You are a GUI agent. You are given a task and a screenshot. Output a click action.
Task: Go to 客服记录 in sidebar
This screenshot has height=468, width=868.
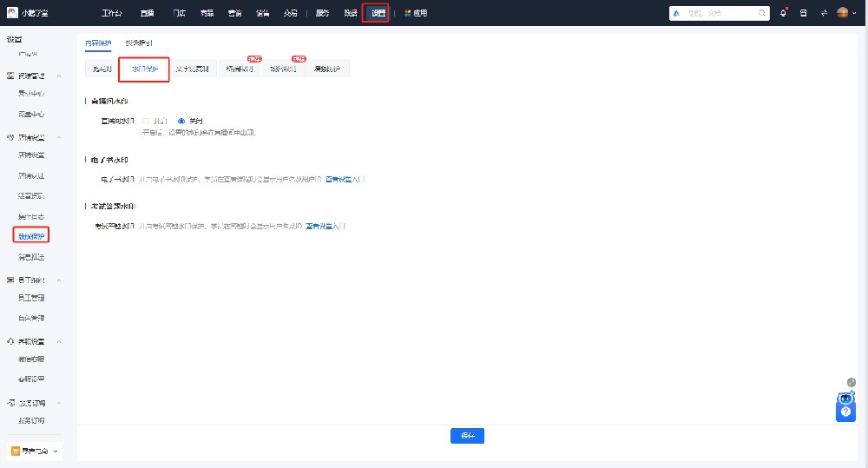click(31, 379)
